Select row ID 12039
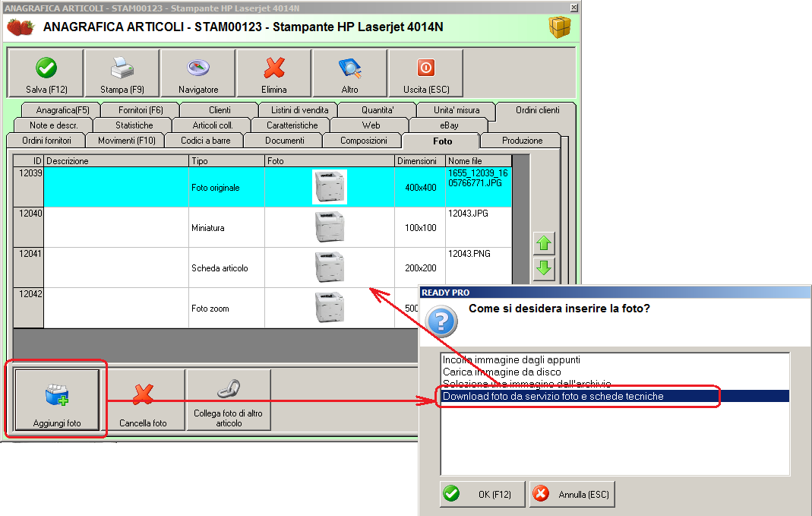 tap(28, 187)
